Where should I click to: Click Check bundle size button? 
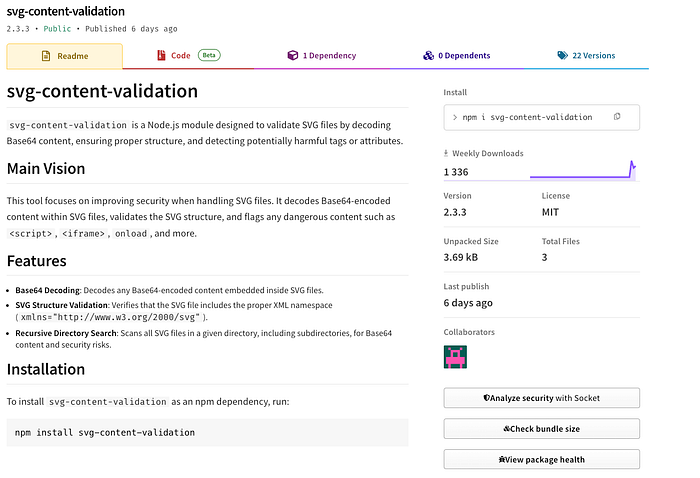pyautogui.click(x=542, y=428)
